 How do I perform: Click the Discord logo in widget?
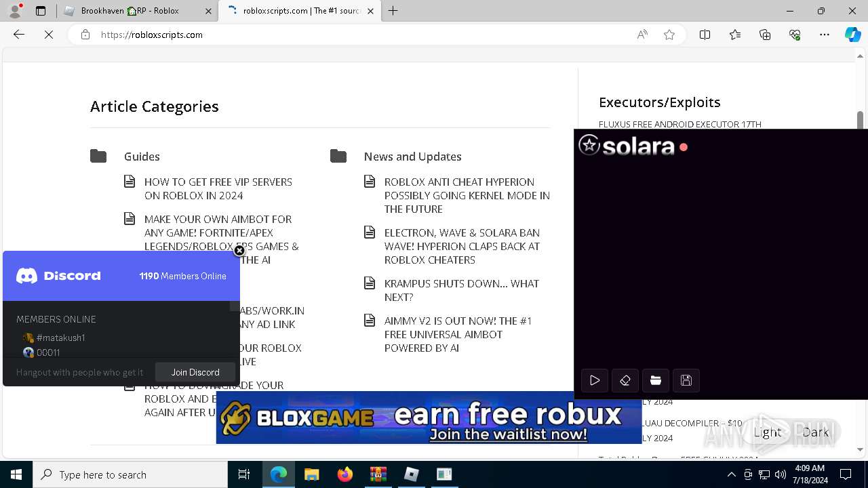pos(58,276)
